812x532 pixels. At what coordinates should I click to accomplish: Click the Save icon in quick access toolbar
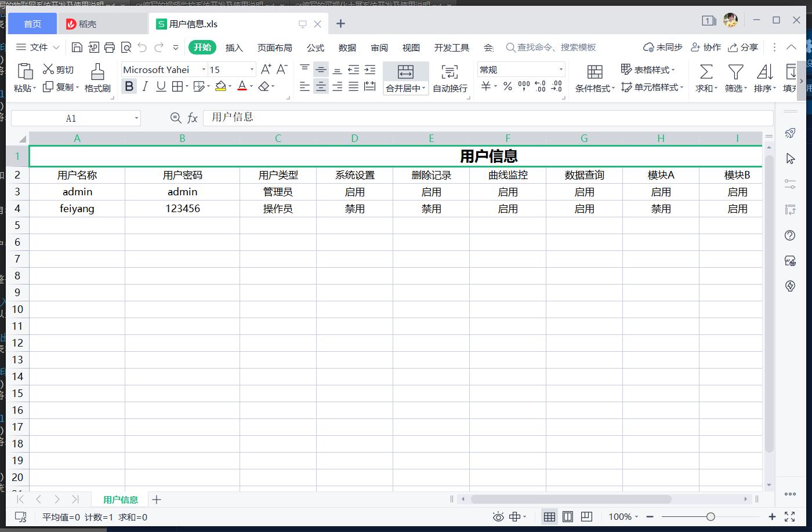click(77, 48)
